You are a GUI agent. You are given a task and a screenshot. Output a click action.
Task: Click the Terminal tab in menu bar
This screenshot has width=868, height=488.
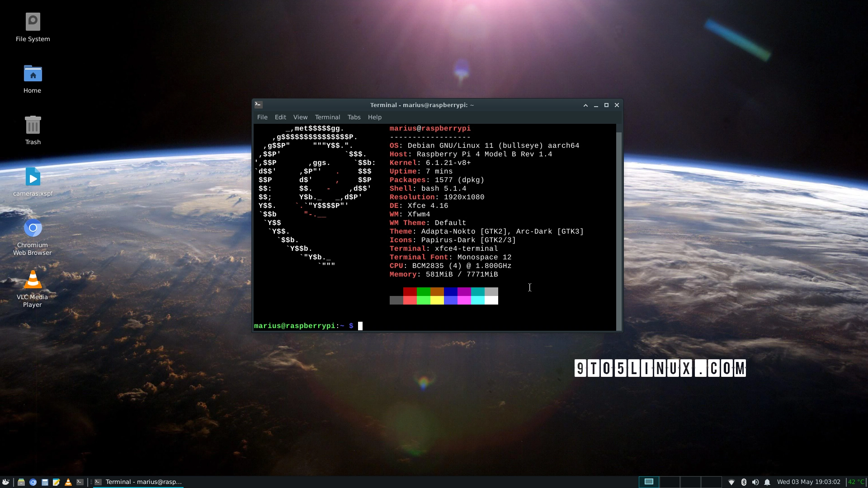click(327, 117)
